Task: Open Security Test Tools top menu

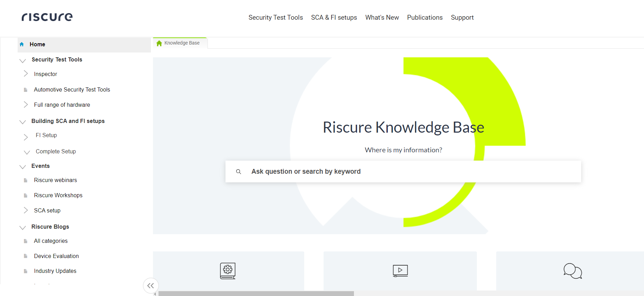Action: tap(276, 18)
